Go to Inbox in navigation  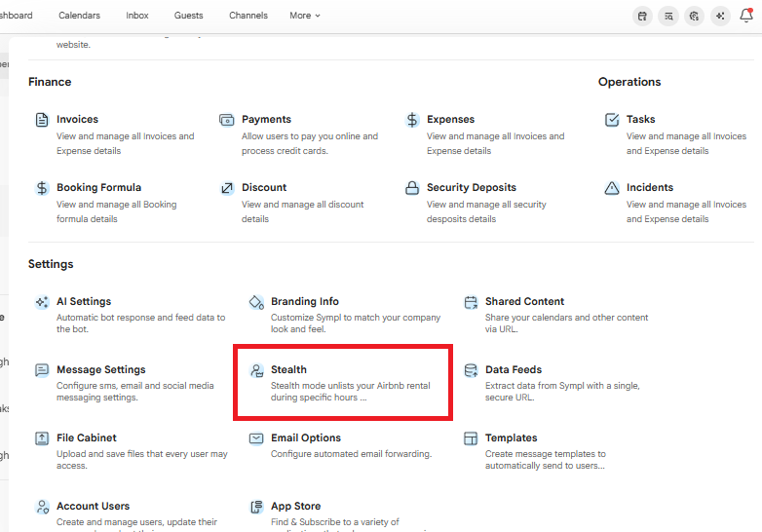click(137, 16)
